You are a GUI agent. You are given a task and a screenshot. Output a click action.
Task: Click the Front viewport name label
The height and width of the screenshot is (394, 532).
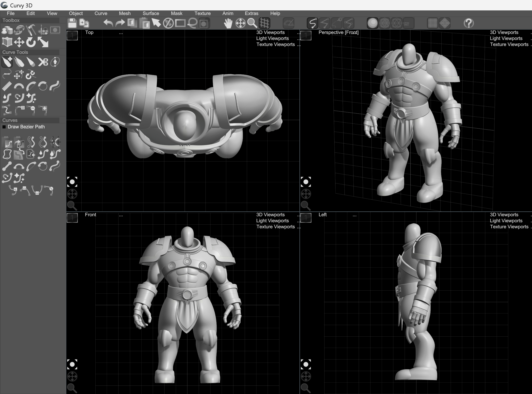(91, 215)
